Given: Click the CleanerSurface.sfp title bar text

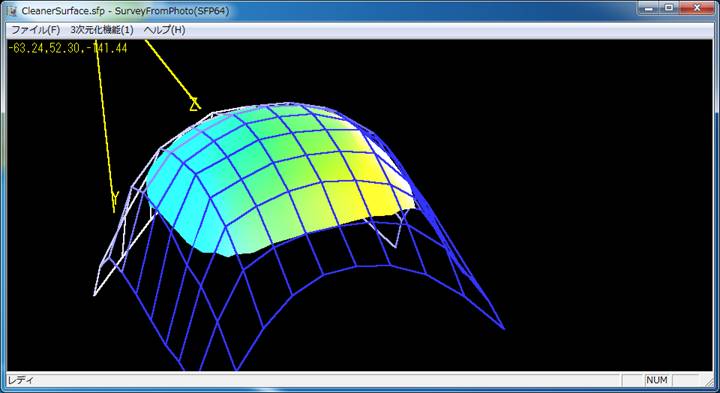Looking at the screenshot, I should pyautogui.click(x=63, y=11).
